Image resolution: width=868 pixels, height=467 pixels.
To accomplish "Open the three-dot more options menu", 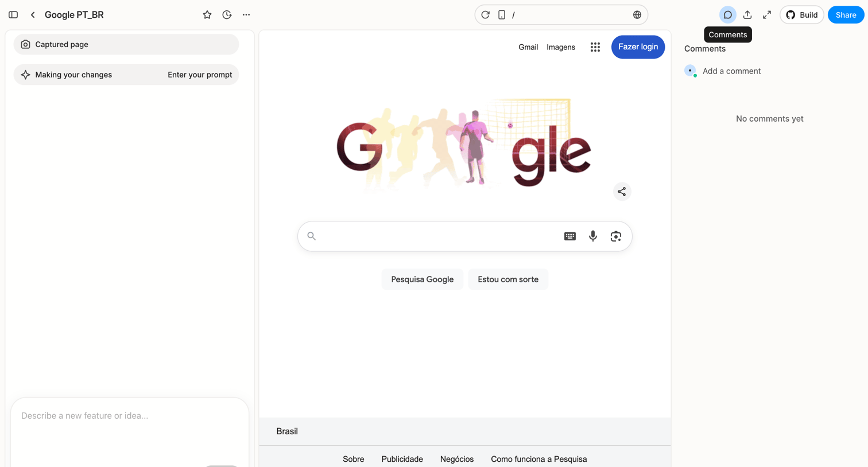I will (x=246, y=15).
